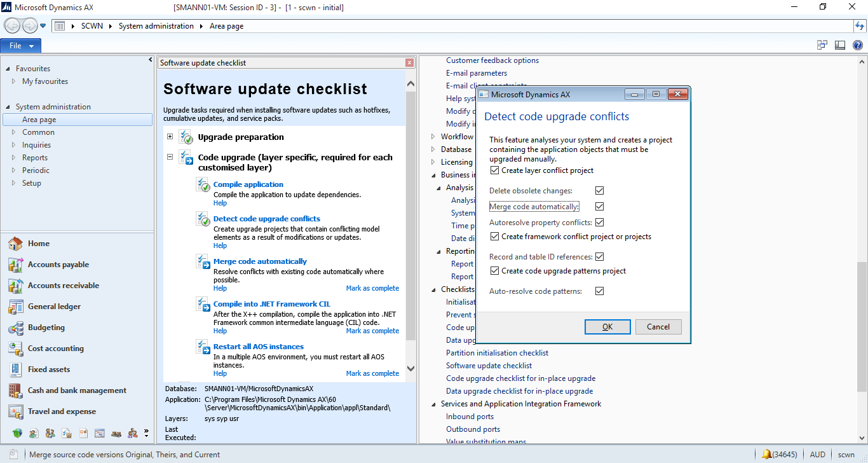The image size is (868, 463).
Task: Open Inbound ports link
Action: click(470, 417)
